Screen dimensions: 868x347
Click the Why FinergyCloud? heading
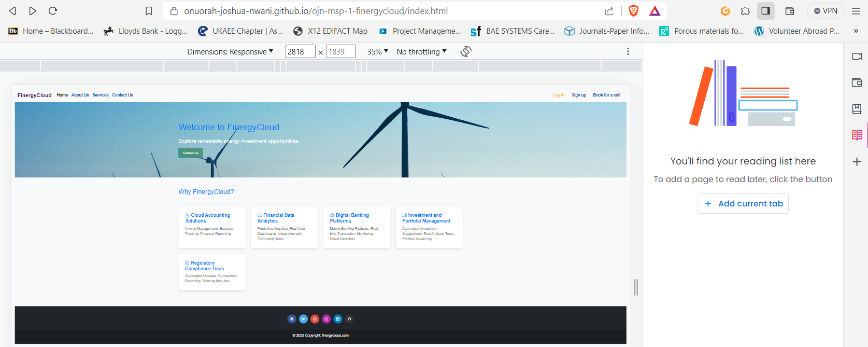coord(206,192)
